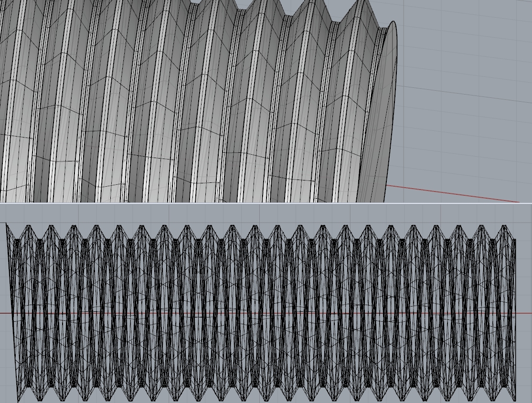Click the red axis line in upper viewport
The width and height of the screenshot is (532, 403).
[453, 194]
